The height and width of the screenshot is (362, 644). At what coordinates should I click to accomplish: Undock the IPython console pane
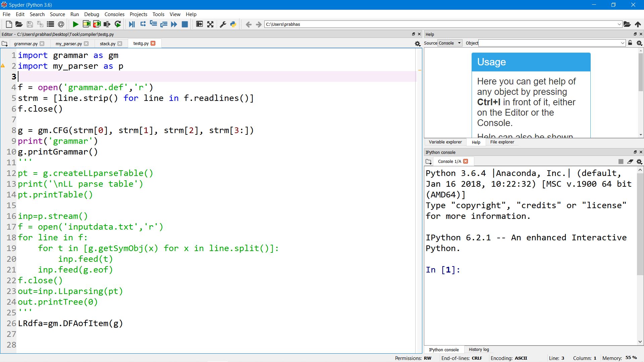635,152
